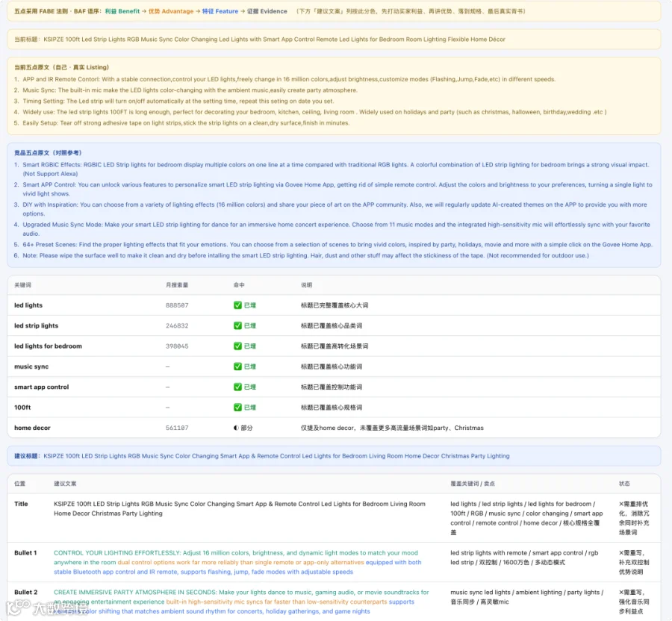Click competitor bullet 'DIY with Inspiration'
The width and height of the screenshot is (672, 621).
[x=335, y=209]
